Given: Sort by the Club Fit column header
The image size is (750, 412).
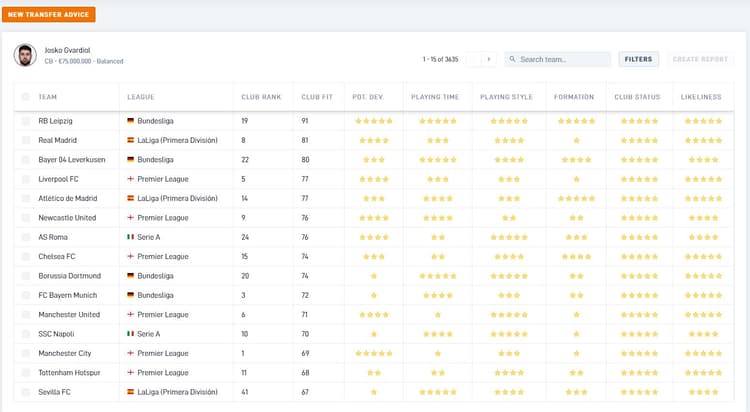Looking at the screenshot, I should [x=316, y=97].
